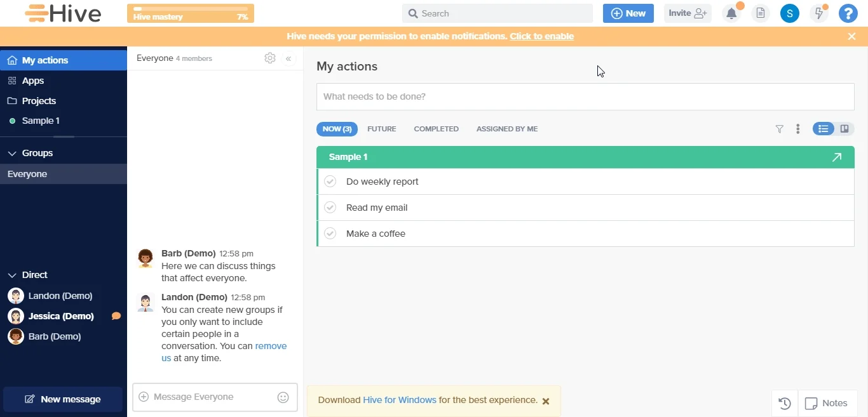
Task: Click the Invite button
Action: click(688, 13)
